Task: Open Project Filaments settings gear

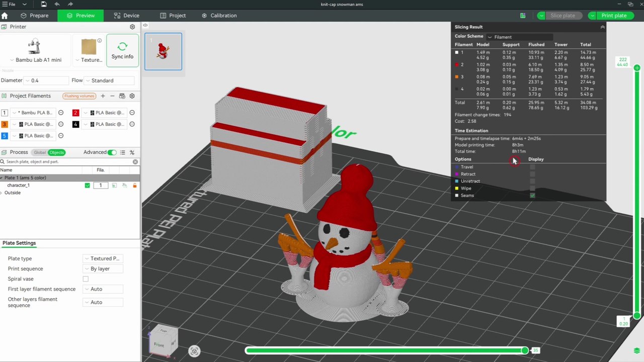Action: point(132,96)
